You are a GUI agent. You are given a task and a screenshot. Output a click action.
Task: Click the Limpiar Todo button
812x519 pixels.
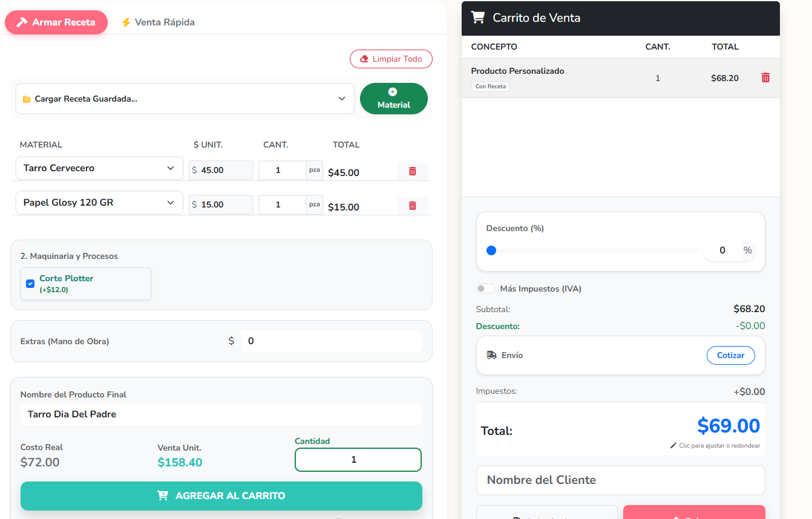coord(391,59)
